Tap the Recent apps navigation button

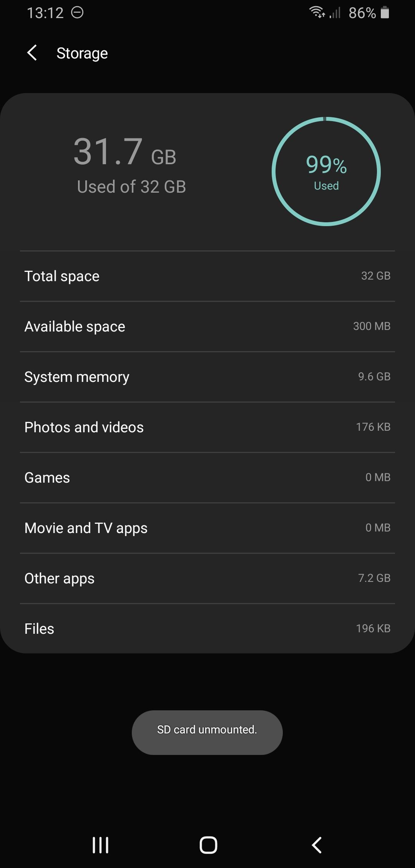pos(100,845)
